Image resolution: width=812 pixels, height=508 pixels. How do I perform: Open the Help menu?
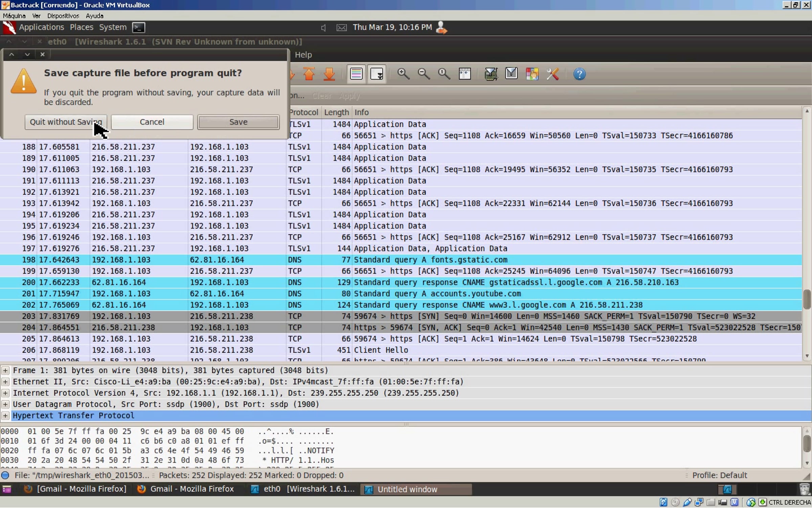[303, 55]
